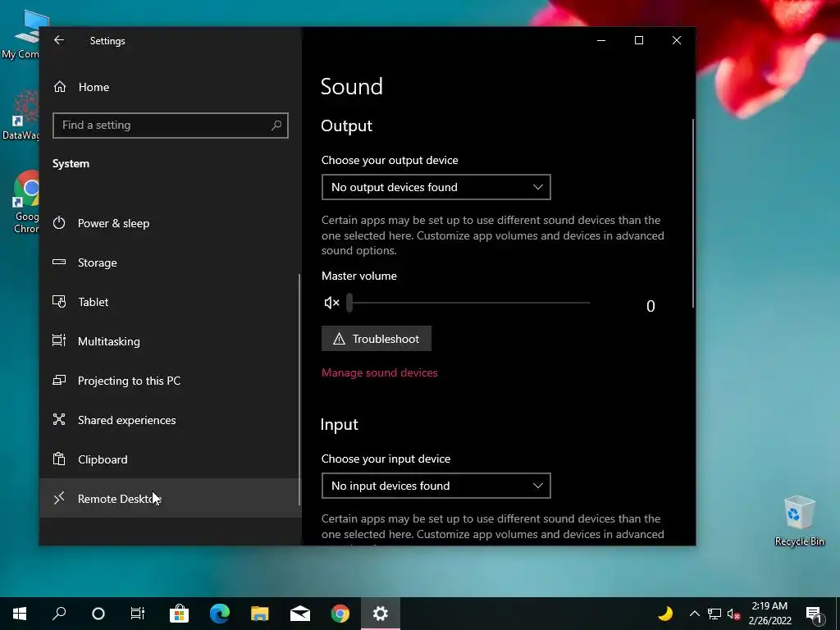Viewport: 840px width, 630px height.
Task: Launch Microsoft Store from taskbar
Action: pyautogui.click(x=179, y=614)
